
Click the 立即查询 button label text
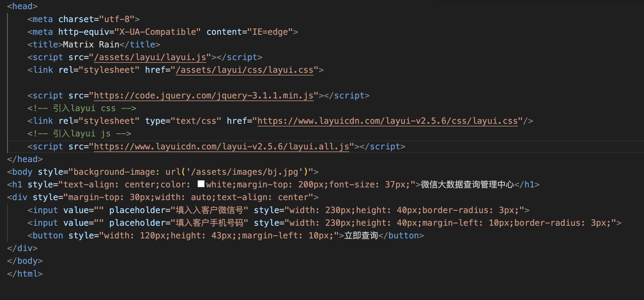(361, 235)
